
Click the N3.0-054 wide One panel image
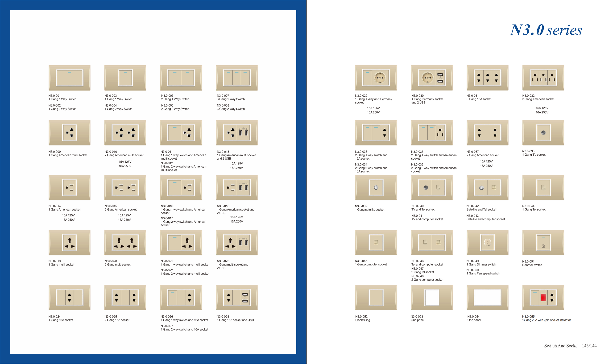coord(487,298)
